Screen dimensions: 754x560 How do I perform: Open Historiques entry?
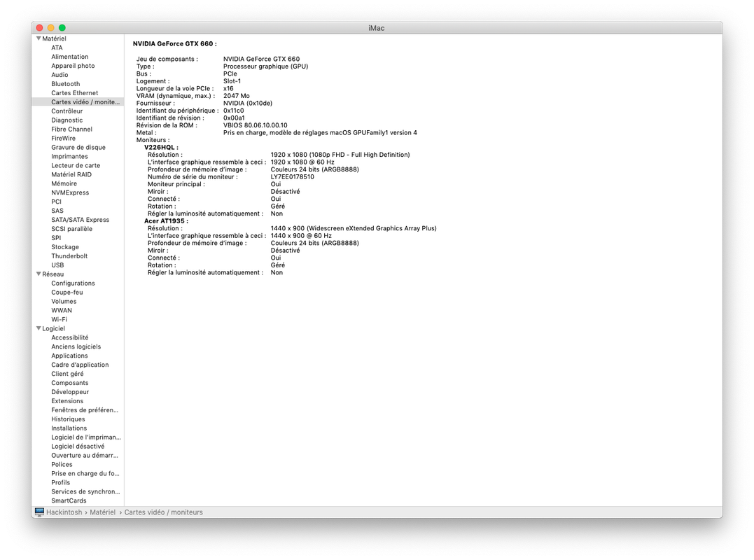[x=69, y=419]
